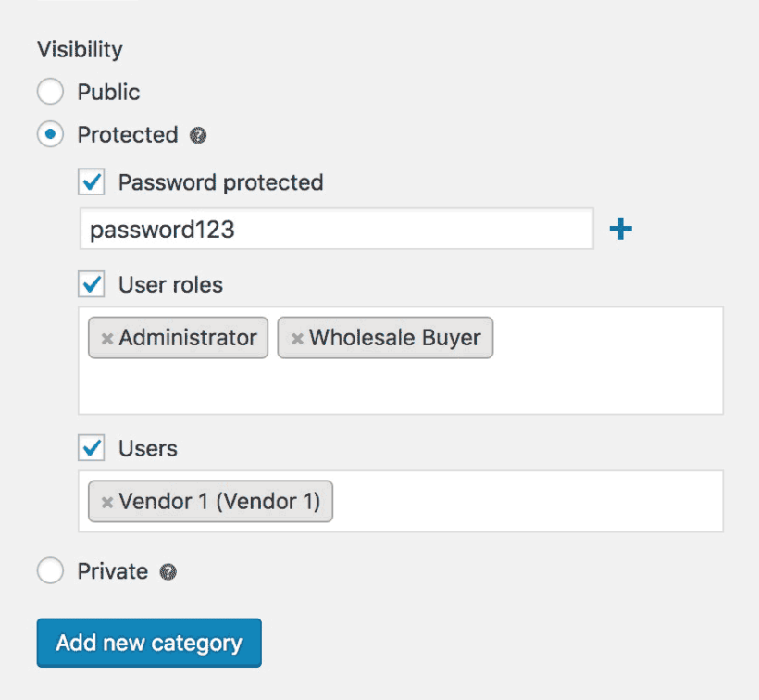Click the Add new category button
The height and width of the screenshot is (700, 759).
[x=149, y=643]
